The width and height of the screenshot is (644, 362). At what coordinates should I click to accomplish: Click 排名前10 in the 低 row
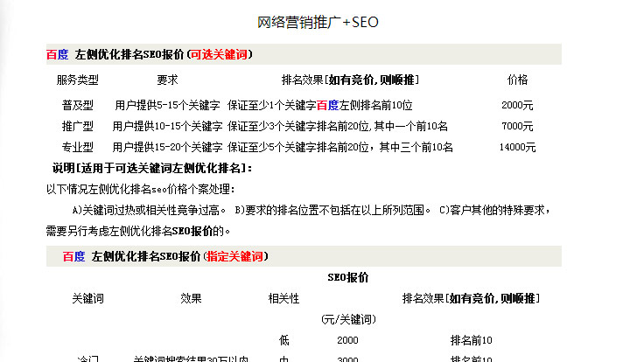(x=471, y=340)
